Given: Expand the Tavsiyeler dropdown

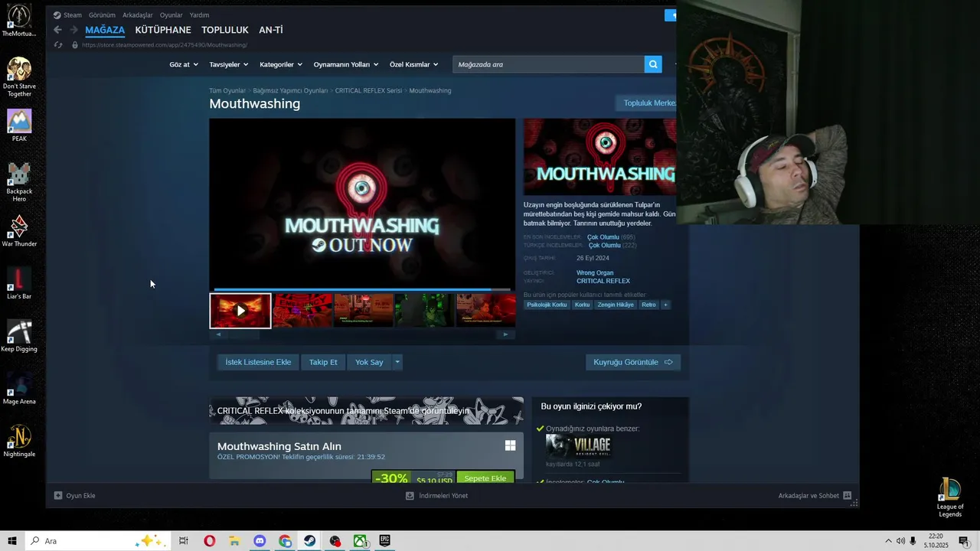Looking at the screenshot, I should (228, 64).
